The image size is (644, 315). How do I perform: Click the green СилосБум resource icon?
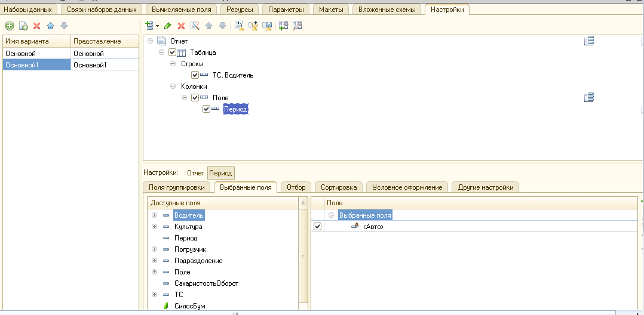point(166,306)
